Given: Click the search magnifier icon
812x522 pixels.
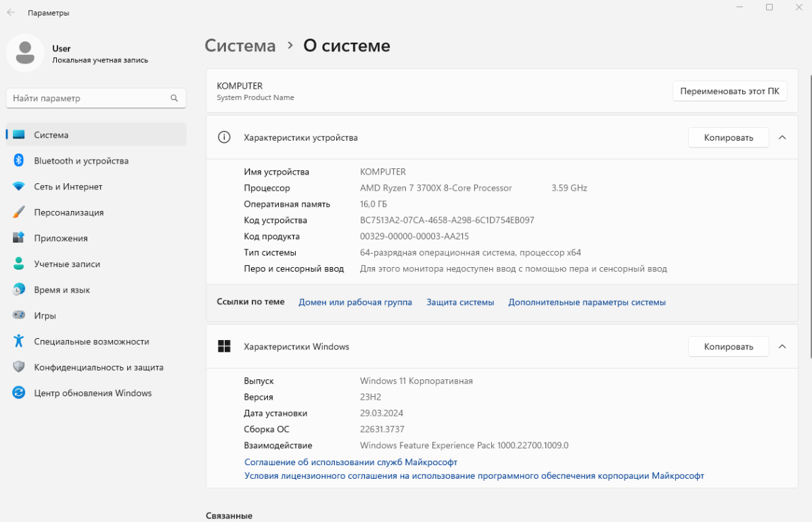Looking at the screenshot, I should point(174,98).
